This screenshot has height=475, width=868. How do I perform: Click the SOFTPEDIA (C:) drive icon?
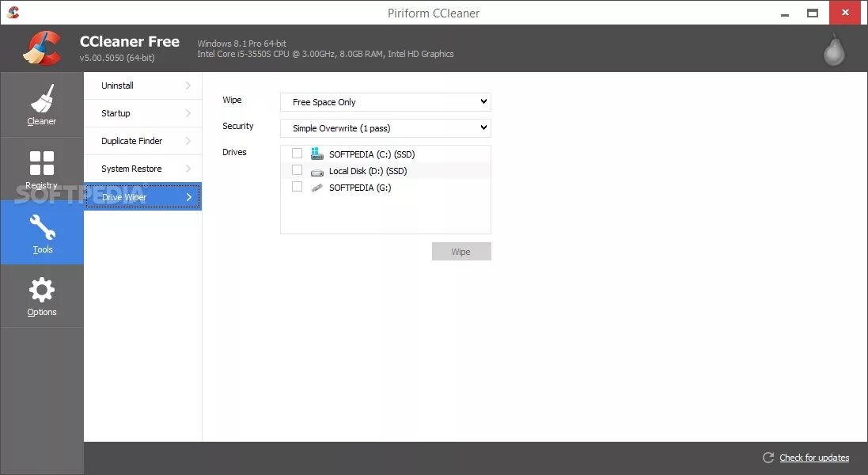(317, 154)
